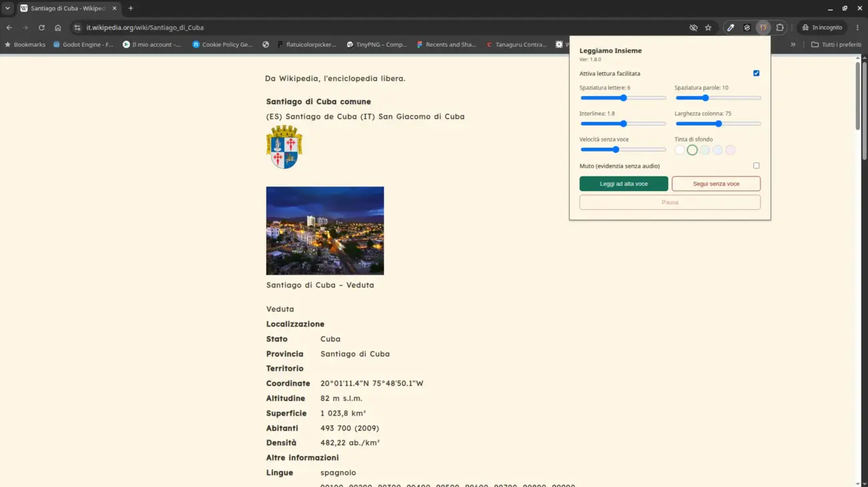Open the Recents and Sha... bookmark

click(446, 45)
